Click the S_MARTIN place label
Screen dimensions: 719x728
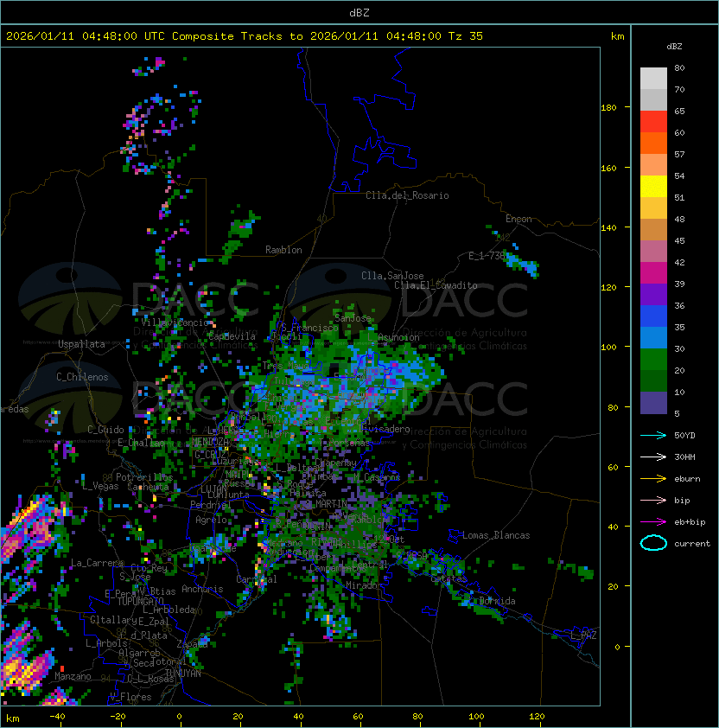[x=326, y=504]
